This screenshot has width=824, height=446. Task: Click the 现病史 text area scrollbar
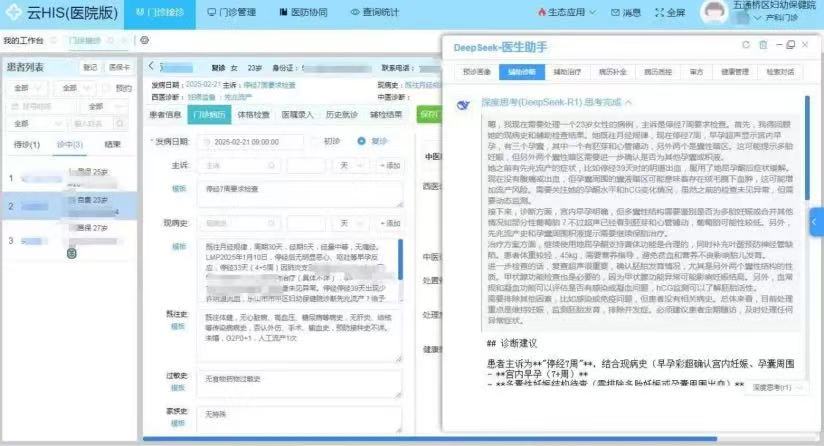(400, 260)
